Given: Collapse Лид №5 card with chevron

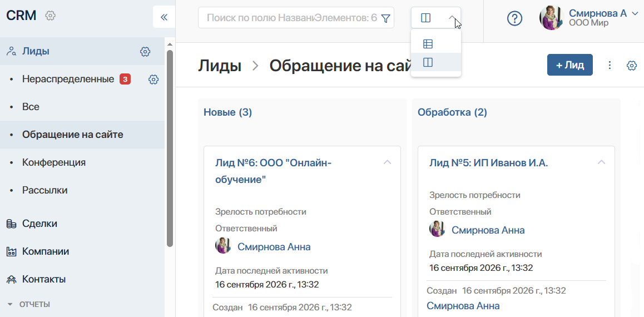Looking at the screenshot, I should (601, 162).
